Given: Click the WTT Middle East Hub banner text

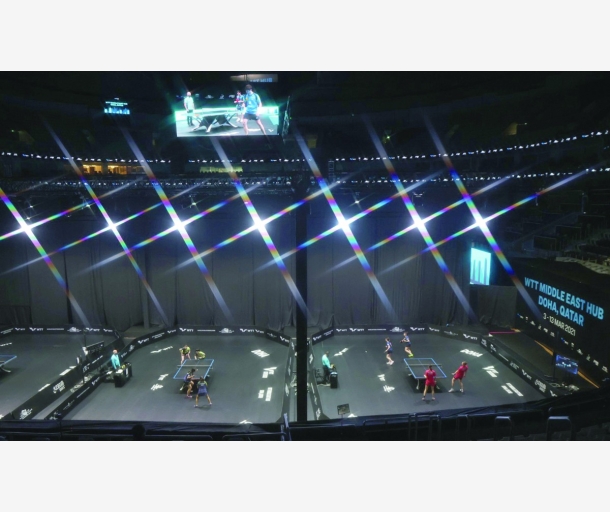Looking at the screenshot, I should click(x=564, y=297).
